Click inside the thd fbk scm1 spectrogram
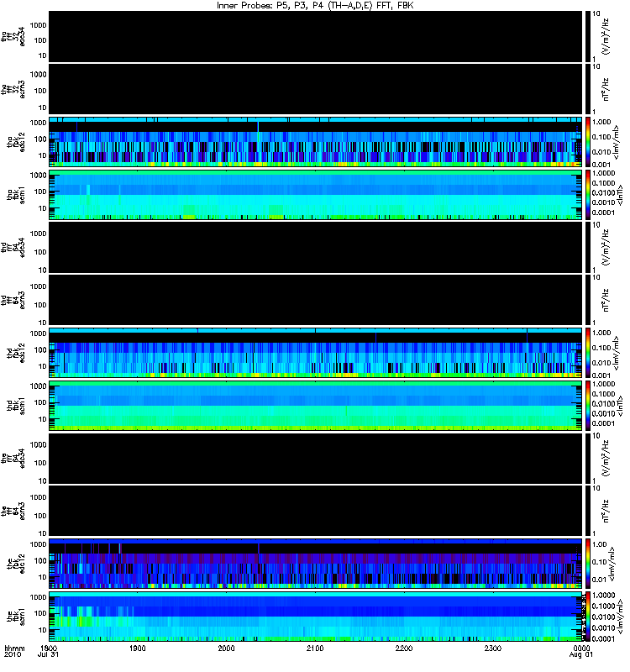 pyautogui.click(x=316, y=406)
